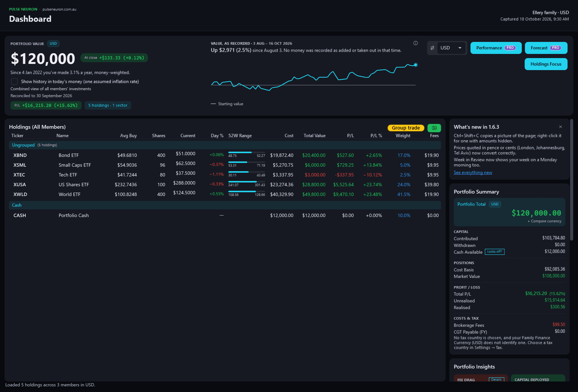Click the Looks off? tag
The width and height of the screenshot is (578, 392).
[x=494, y=252]
